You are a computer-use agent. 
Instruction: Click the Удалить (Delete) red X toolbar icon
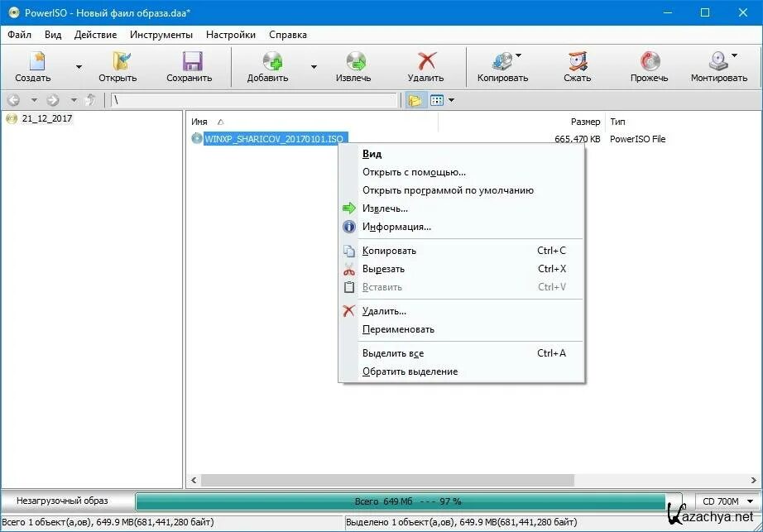click(427, 62)
